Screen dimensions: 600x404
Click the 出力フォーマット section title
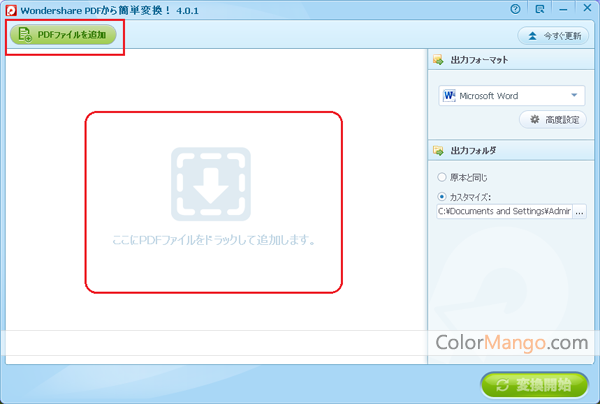(479, 60)
